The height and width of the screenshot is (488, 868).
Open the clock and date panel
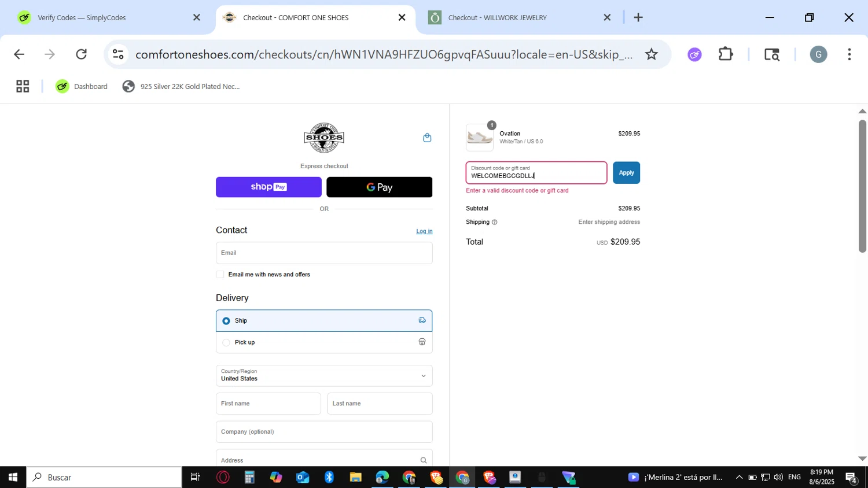[x=822, y=477]
